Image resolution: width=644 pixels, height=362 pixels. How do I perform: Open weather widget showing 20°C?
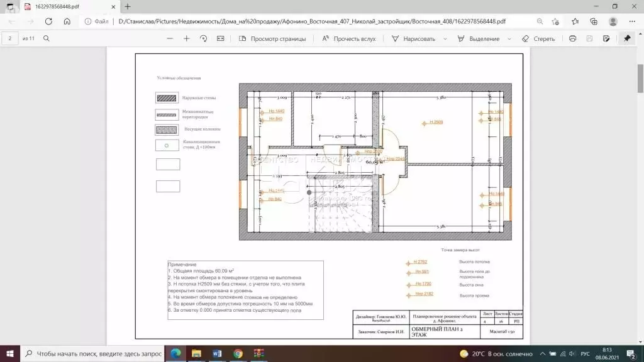[x=496, y=353]
